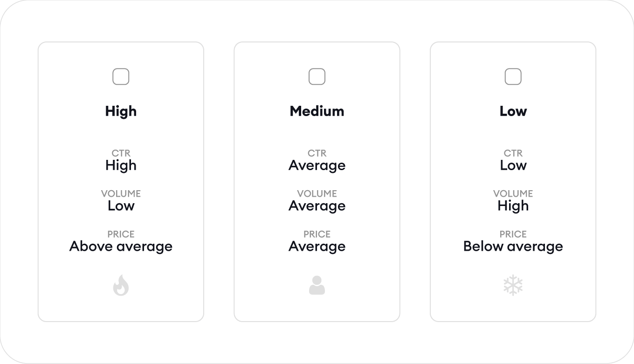Select the Medium card title
Viewport: 634px width, 364px height.
[317, 111]
